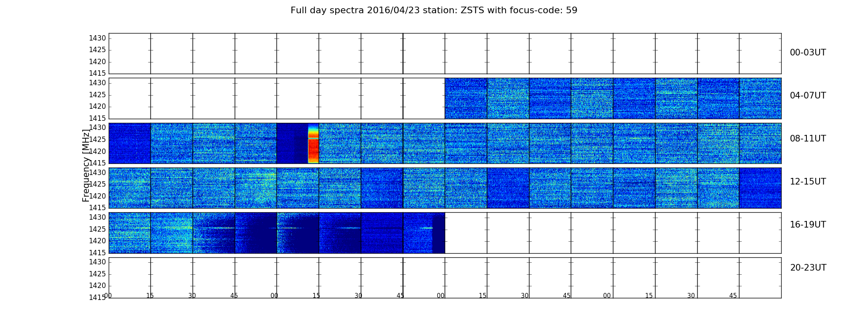Screen dimensions: 868x331
Task: Click the 1425 tick of the 04-07UT panel
Action: [x=97, y=95]
